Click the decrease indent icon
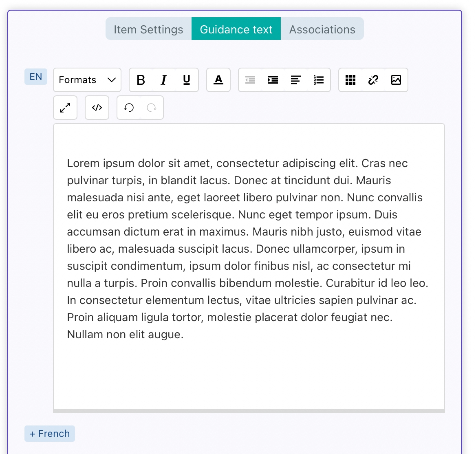476x454 pixels. (x=251, y=80)
